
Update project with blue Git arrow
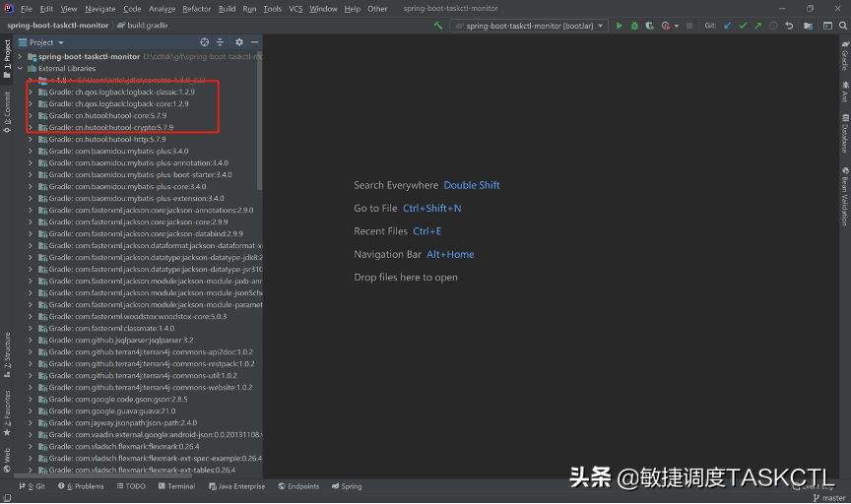click(x=727, y=26)
